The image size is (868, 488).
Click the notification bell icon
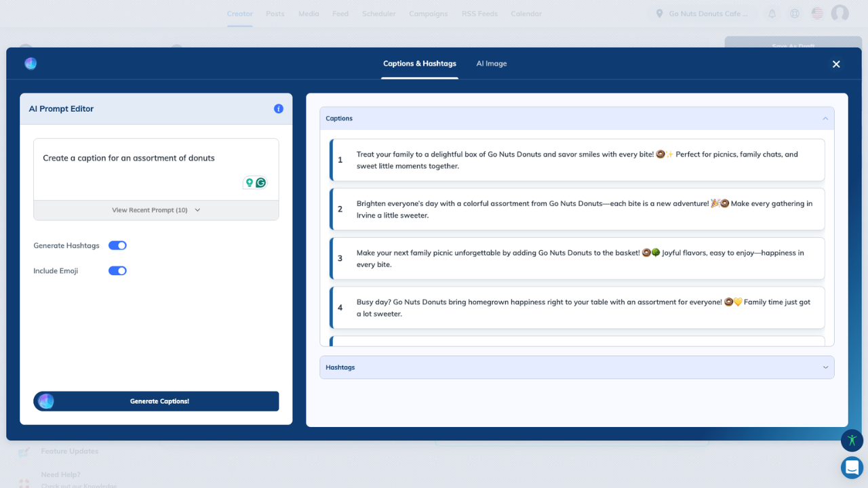pos(772,14)
